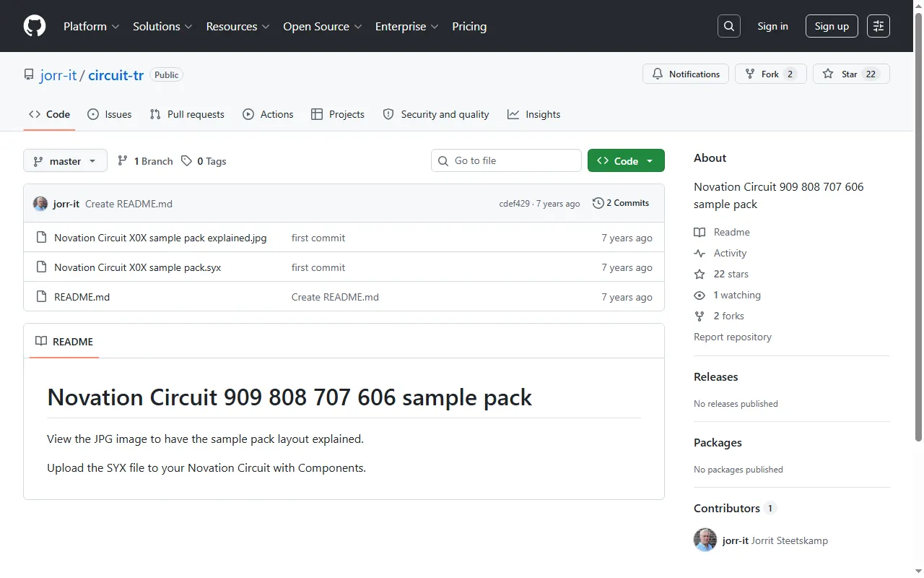View the 2 Commits history
This screenshot has width=924, height=578.
(x=621, y=203)
